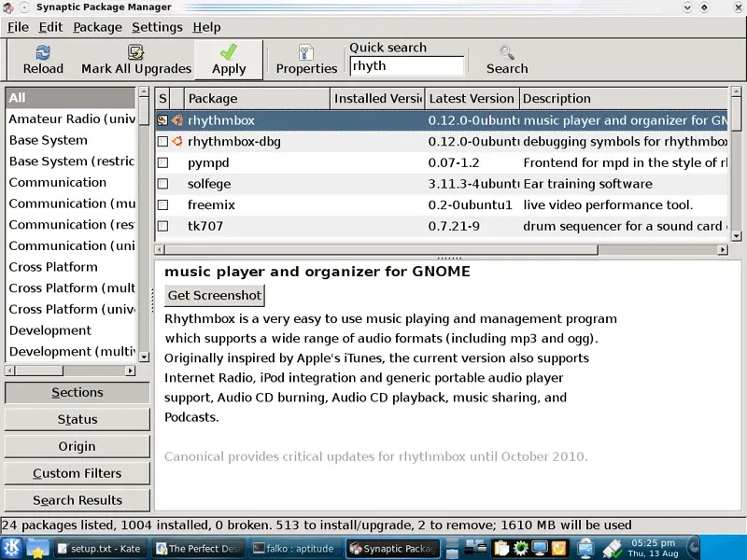This screenshot has height=560, width=747.
Task: Select the Cross Platform section
Action: 71,267
